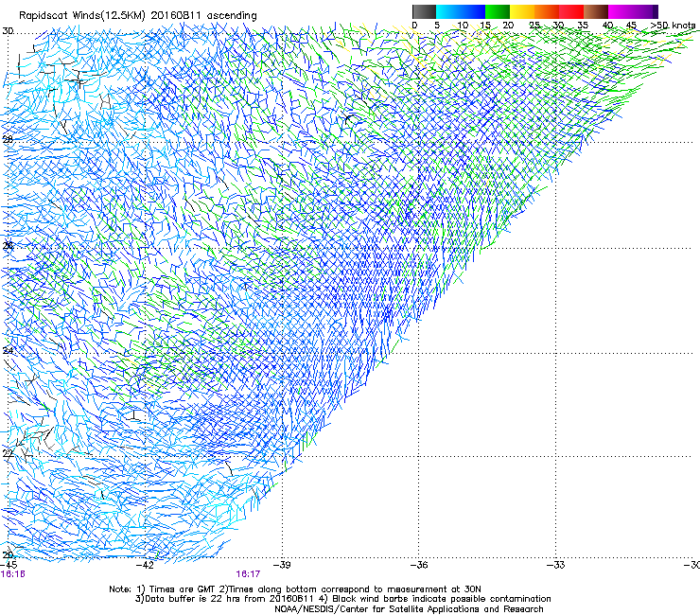The height and width of the screenshot is (615, 700).
Task: Click the latitude '22' axis label
Action: [8, 453]
